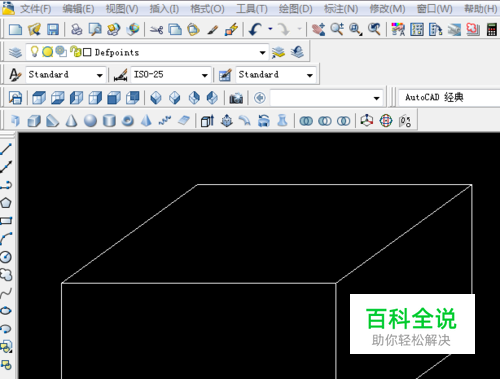Image resolution: width=500 pixels, height=379 pixels.
Task: Toggle viewport freeze for Defpoints layer
Action: point(61,52)
